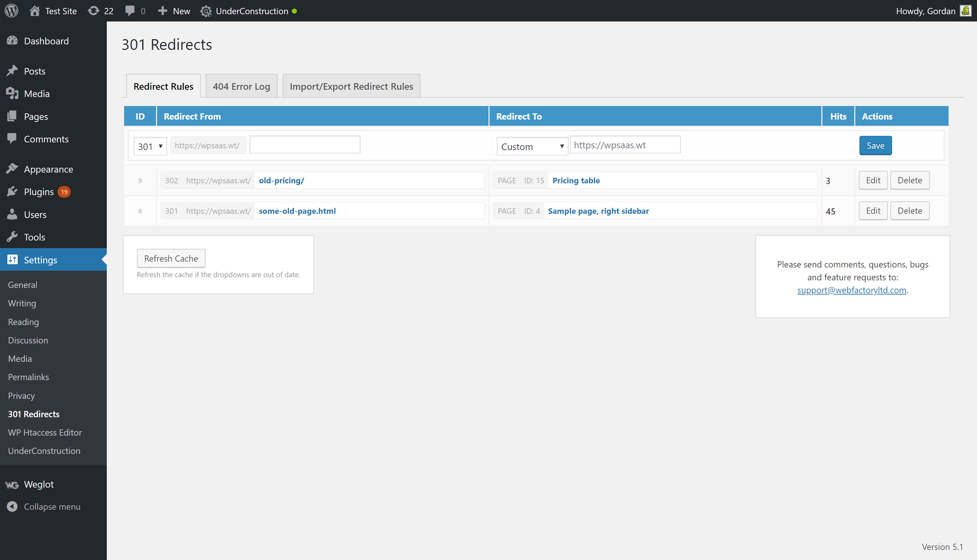Image resolution: width=977 pixels, height=560 pixels.
Task: Collapse the WordPress sidebar menu
Action: pyautogui.click(x=52, y=506)
